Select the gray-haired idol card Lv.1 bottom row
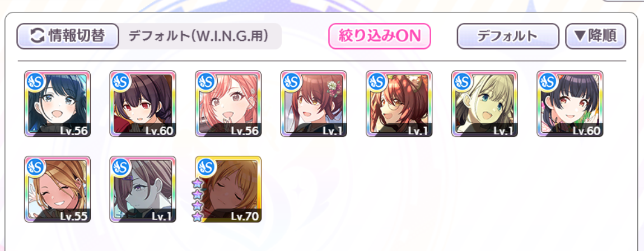 coord(143,189)
